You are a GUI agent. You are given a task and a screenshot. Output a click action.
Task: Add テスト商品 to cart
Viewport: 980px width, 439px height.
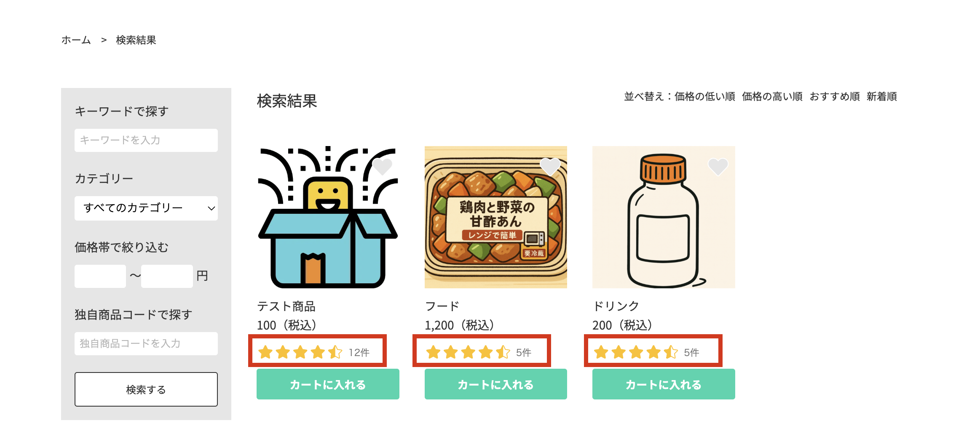point(328,384)
